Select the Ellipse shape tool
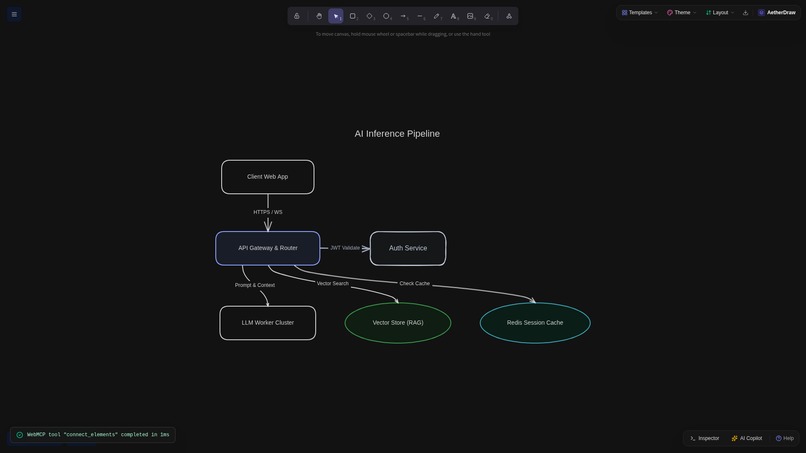Screen dimensions: 806x453 pyautogui.click(x=387, y=16)
